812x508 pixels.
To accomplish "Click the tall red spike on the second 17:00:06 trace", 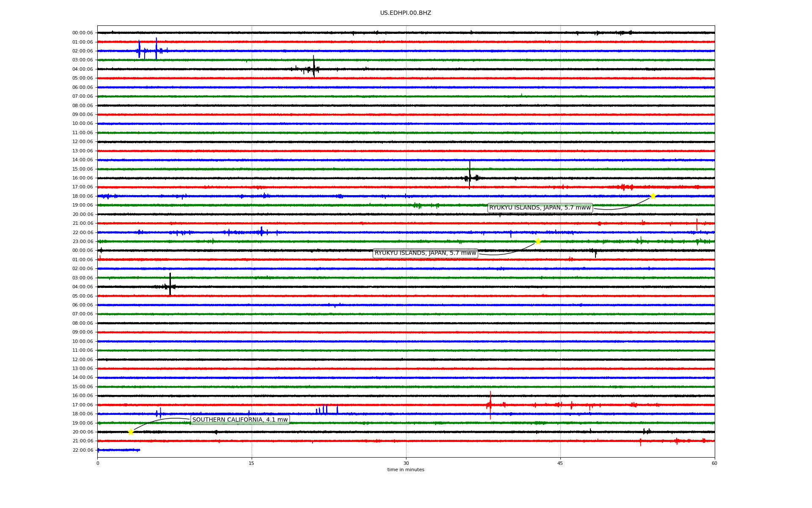I will [x=490, y=405].
